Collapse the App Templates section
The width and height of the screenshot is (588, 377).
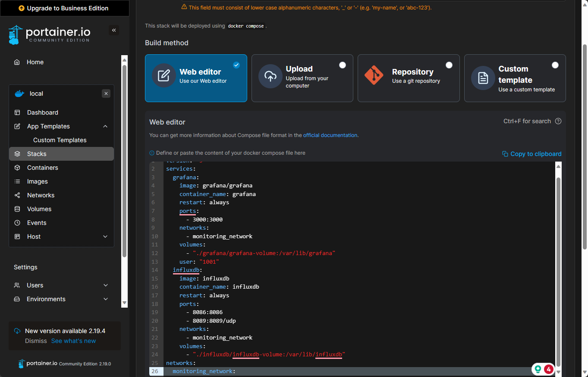(x=105, y=126)
